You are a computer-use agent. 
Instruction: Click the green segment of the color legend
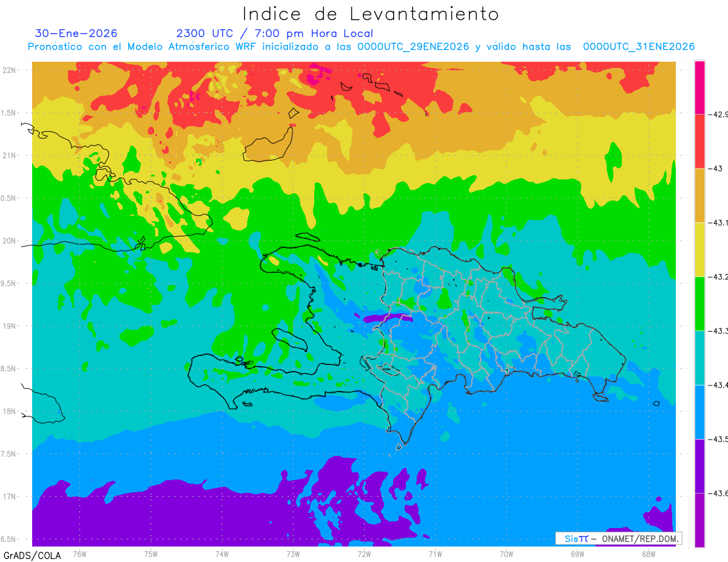[699, 303]
